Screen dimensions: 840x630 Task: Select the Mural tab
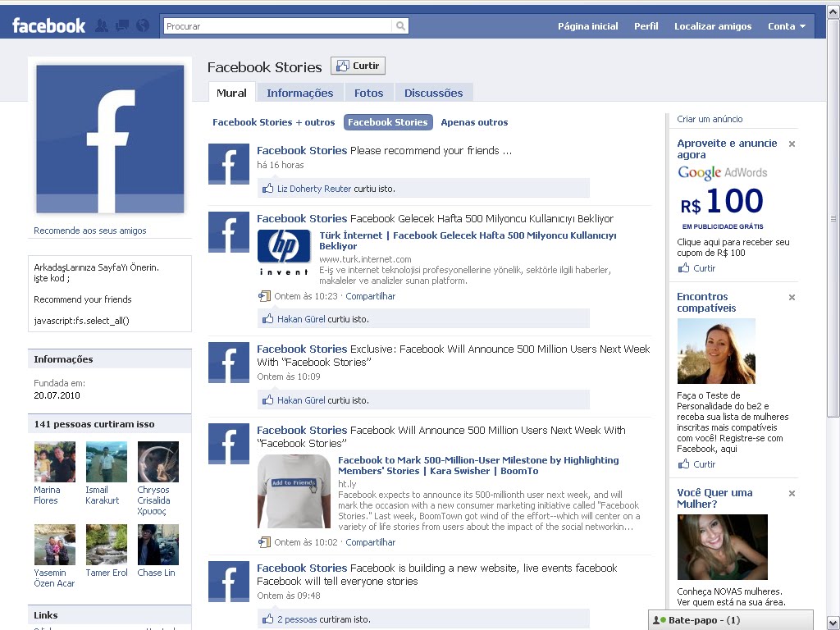click(x=231, y=93)
